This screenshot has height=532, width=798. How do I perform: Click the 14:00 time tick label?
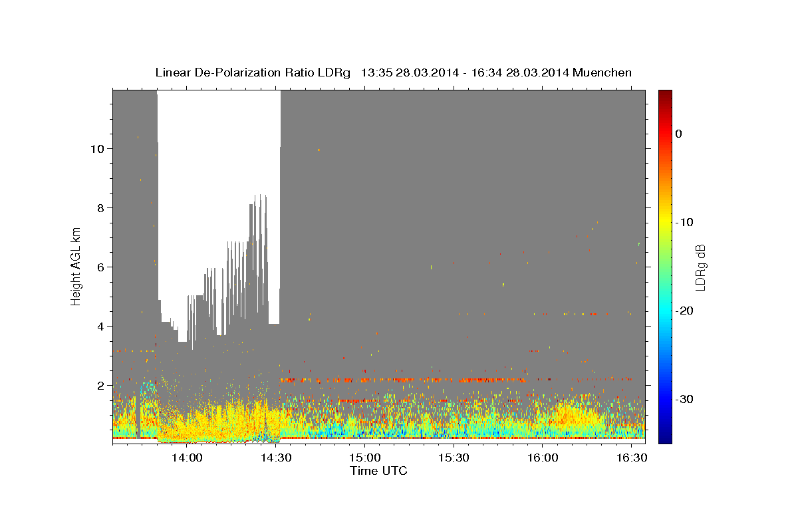[187, 458]
